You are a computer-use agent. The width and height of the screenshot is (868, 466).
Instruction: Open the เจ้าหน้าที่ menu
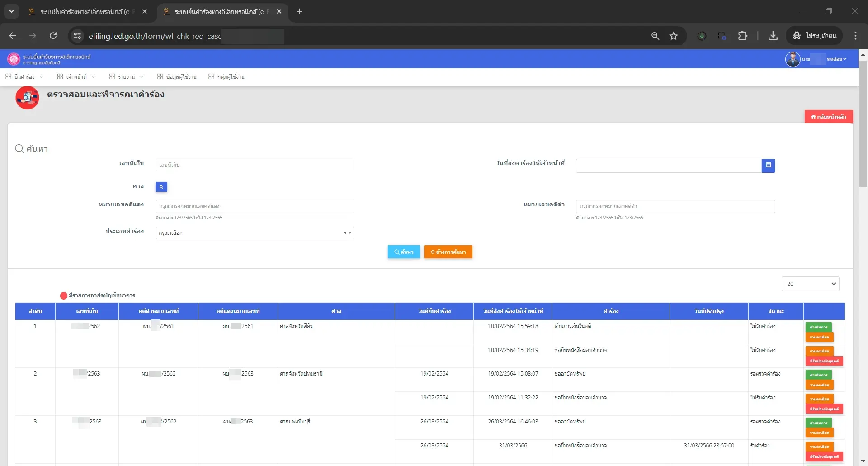coord(76,77)
